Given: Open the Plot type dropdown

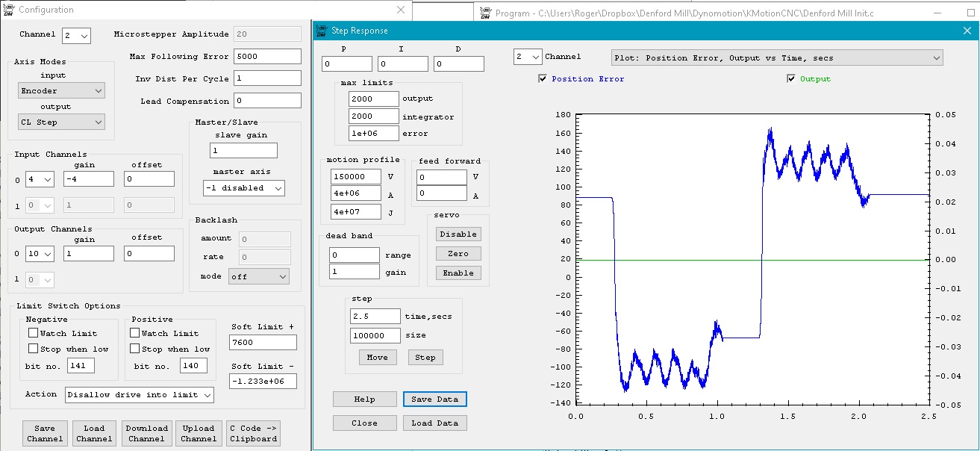Looking at the screenshot, I should click(776, 57).
